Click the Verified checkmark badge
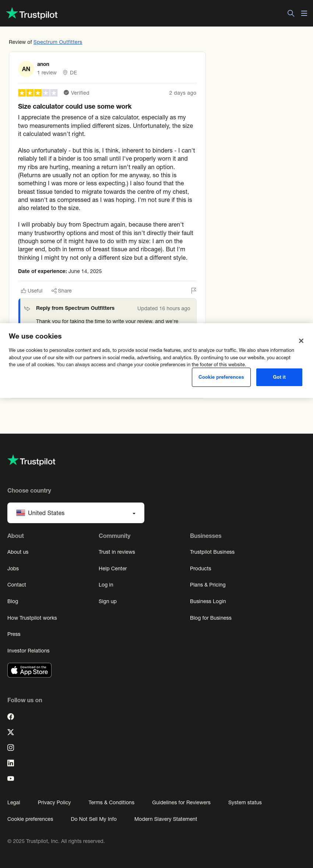The width and height of the screenshot is (313, 868). pyautogui.click(x=77, y=93)
